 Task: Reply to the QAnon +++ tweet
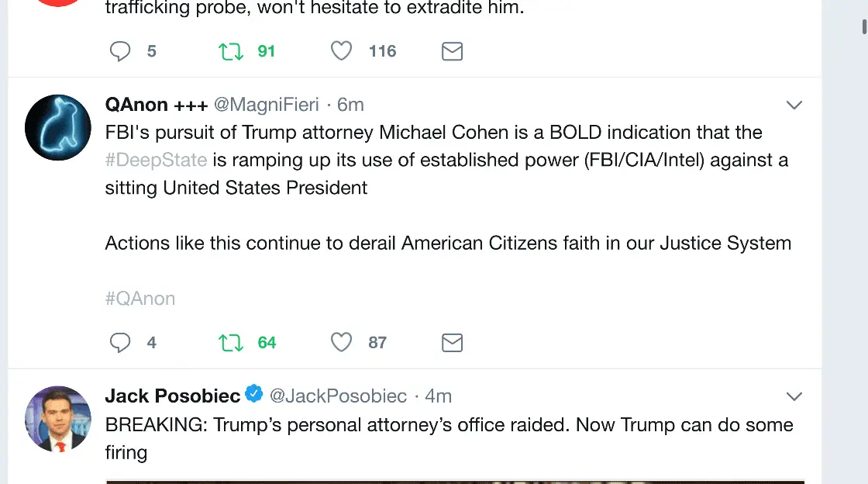[x=120, y=343]
